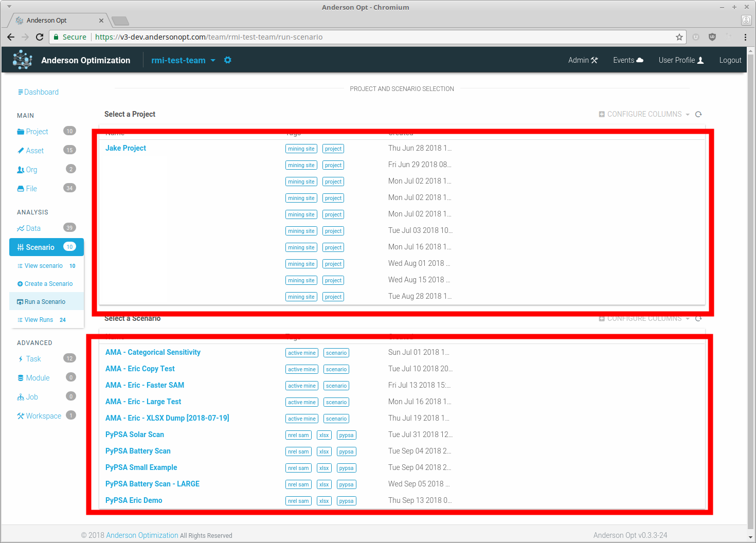This screenshot has height=543, width=756.
Task: Open Configure Columns for project table
Action: coord(644,114)
